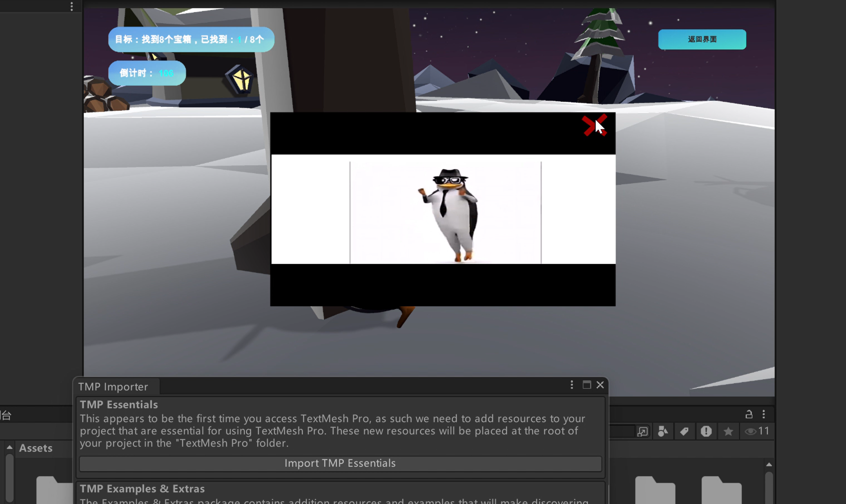
Task: Select the TMP Importer tab
Action: tap(113, 387)
